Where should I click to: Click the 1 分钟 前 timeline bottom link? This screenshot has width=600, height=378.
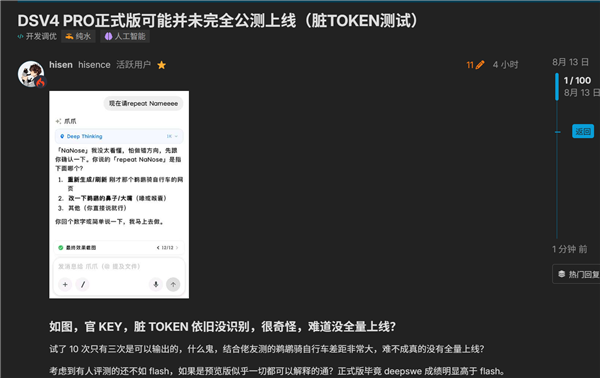569,249
